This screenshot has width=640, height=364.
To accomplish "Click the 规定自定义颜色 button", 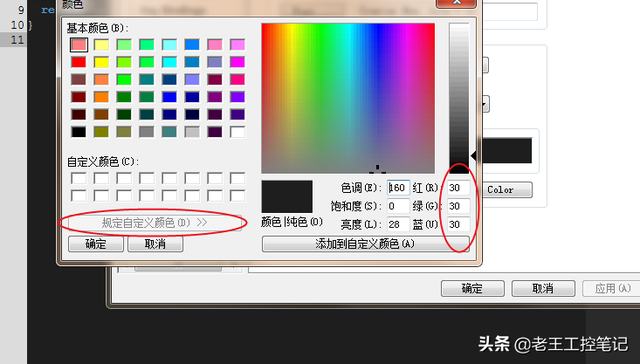I will tap(154, 223).
